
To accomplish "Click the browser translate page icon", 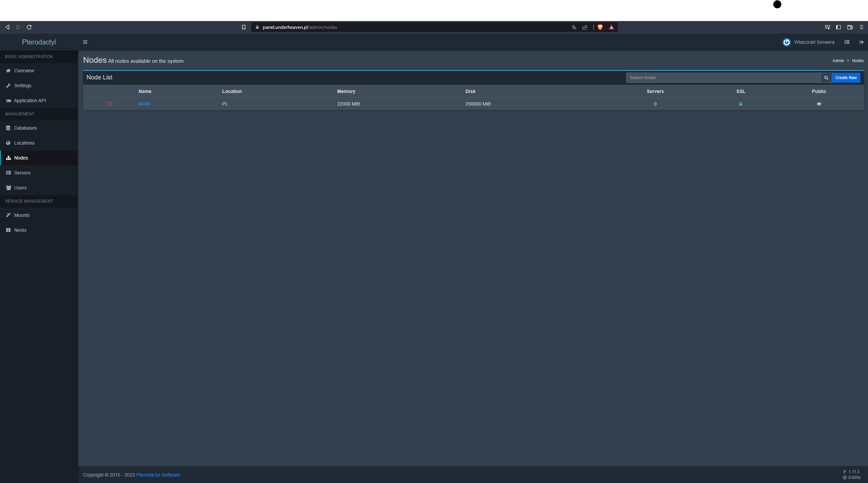I will (574, 27).
